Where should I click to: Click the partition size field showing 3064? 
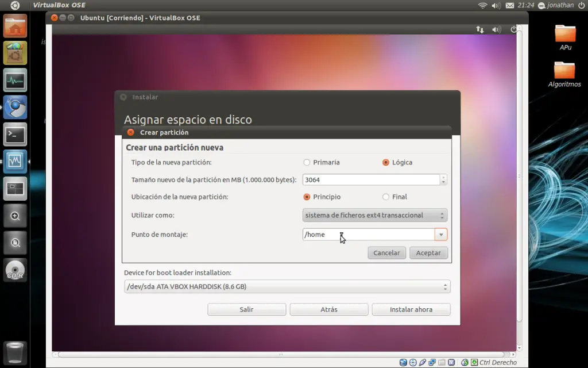pyautogui.click(x=372, y=179)
